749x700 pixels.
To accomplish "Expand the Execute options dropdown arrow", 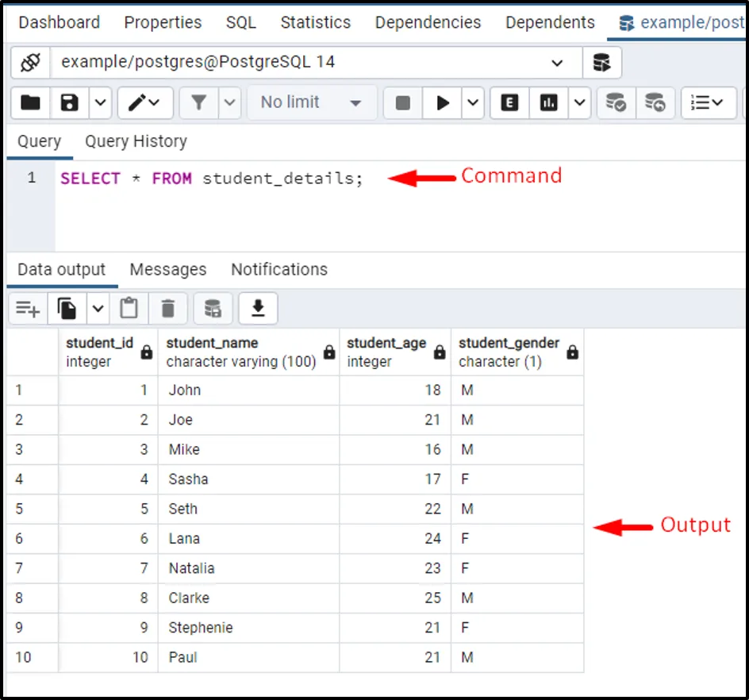I will [473, 102].
